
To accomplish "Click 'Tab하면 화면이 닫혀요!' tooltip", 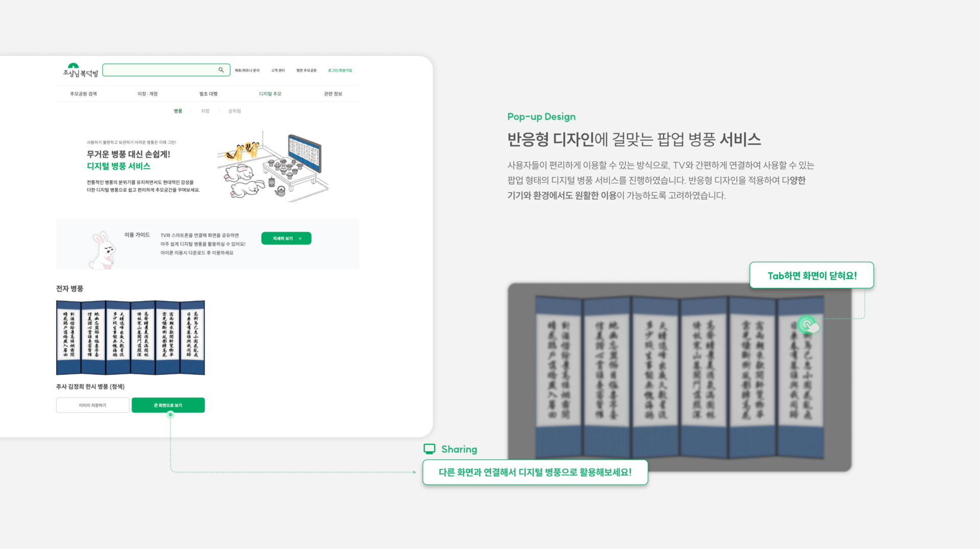I will pyautogui.click(x=811, y=276).
